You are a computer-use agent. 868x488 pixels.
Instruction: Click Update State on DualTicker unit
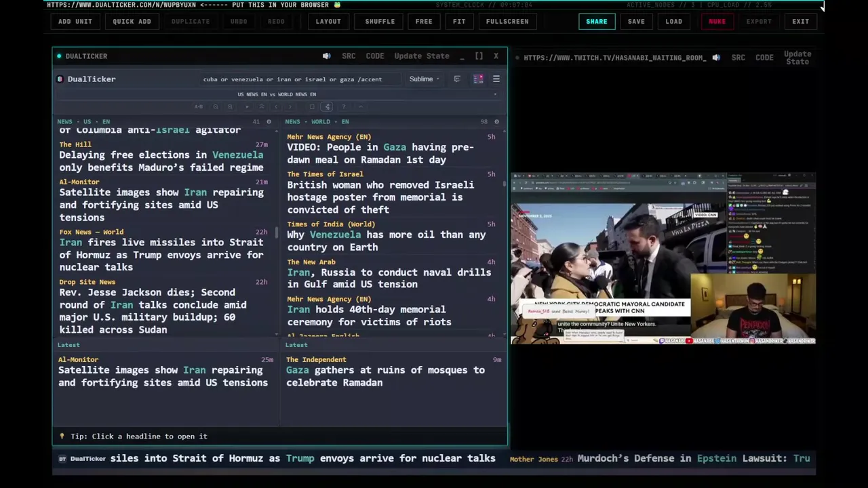coord(422,56)
